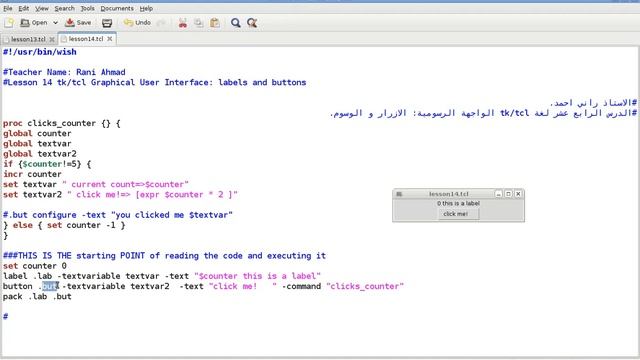Click the 'incr counter' line
This screenshot has width=640, height=360.
point(32,174)
